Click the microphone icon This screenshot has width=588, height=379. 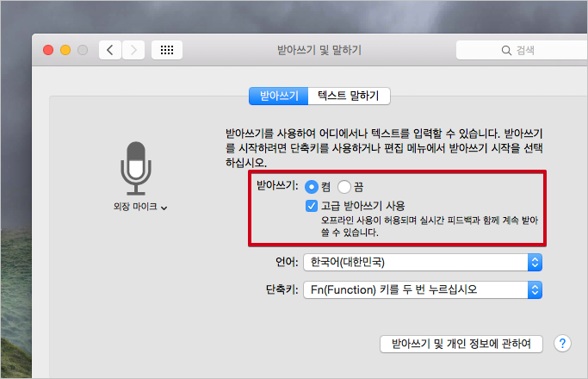(136, 168)
